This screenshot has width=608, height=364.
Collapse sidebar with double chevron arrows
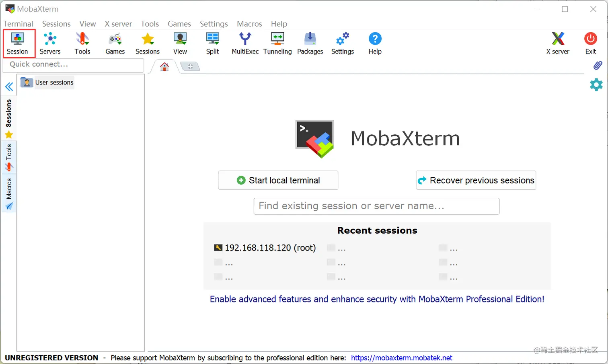pyautogui.click(x=9, y=86)
